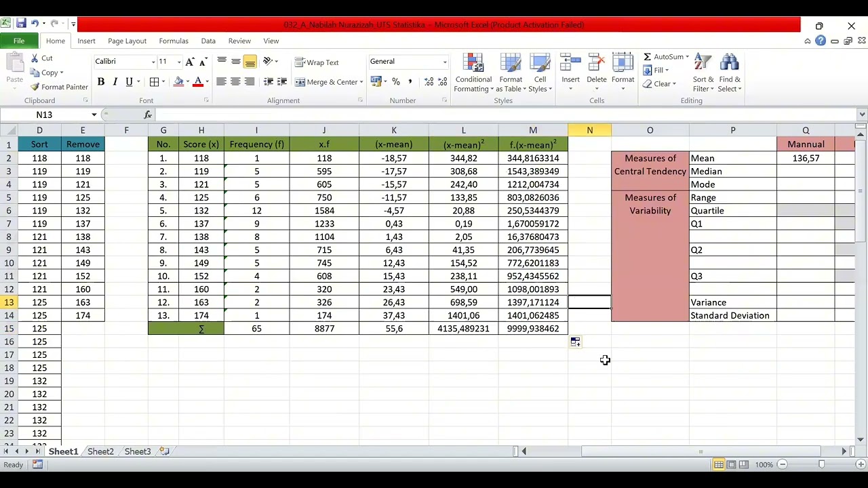This screenshot has width=868, height=488.
Task: Open Cell Styles gallery icon
Action: click(540, 63)
